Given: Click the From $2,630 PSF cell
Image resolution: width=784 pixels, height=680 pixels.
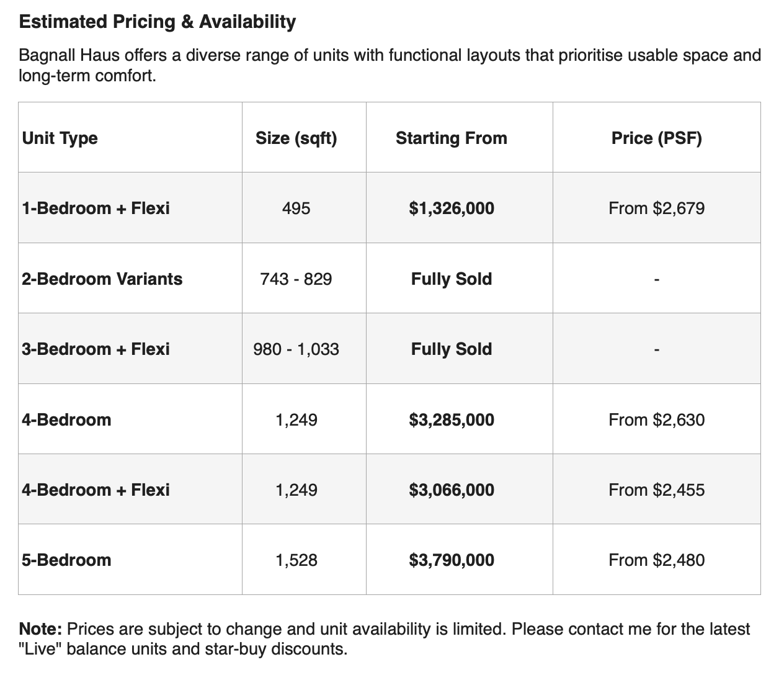Looking at the screenshot, I should coord(657,419).
